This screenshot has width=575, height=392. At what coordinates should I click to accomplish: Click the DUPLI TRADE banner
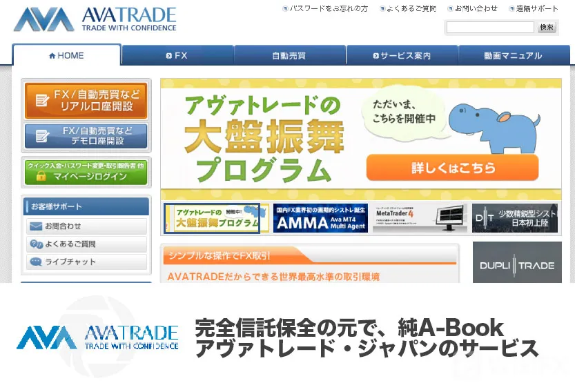tap(517, 262)
